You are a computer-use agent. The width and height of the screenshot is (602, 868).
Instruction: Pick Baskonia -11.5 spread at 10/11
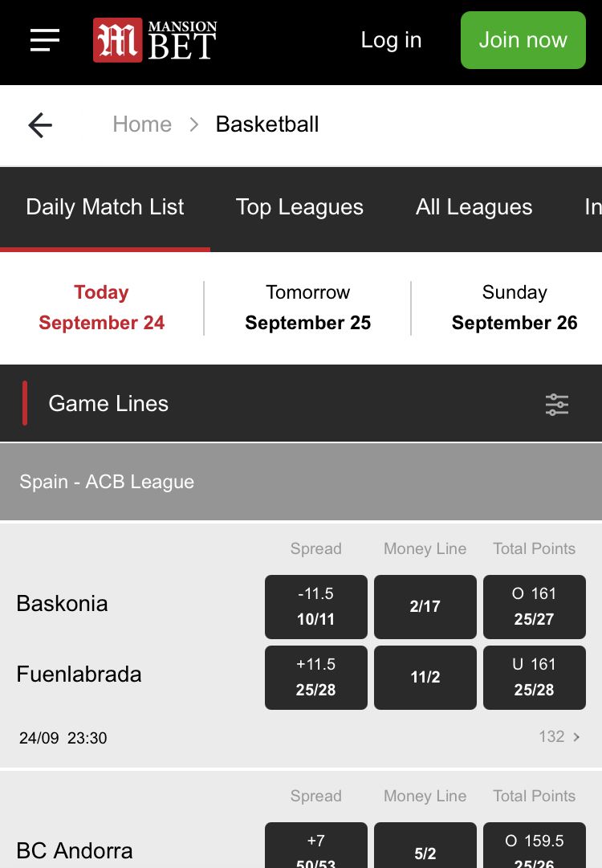tap(316, 607)
